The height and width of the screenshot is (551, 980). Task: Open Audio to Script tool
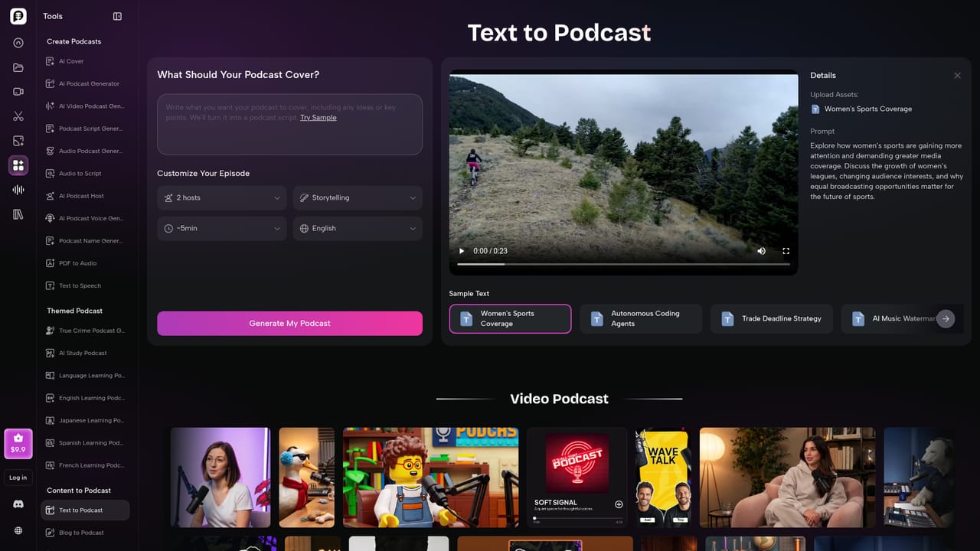(85, 174)
